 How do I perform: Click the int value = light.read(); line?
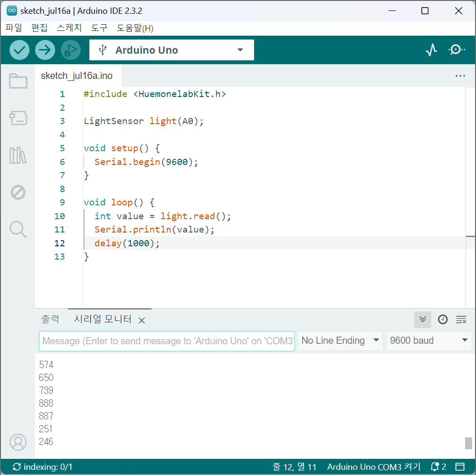(163, 216)
